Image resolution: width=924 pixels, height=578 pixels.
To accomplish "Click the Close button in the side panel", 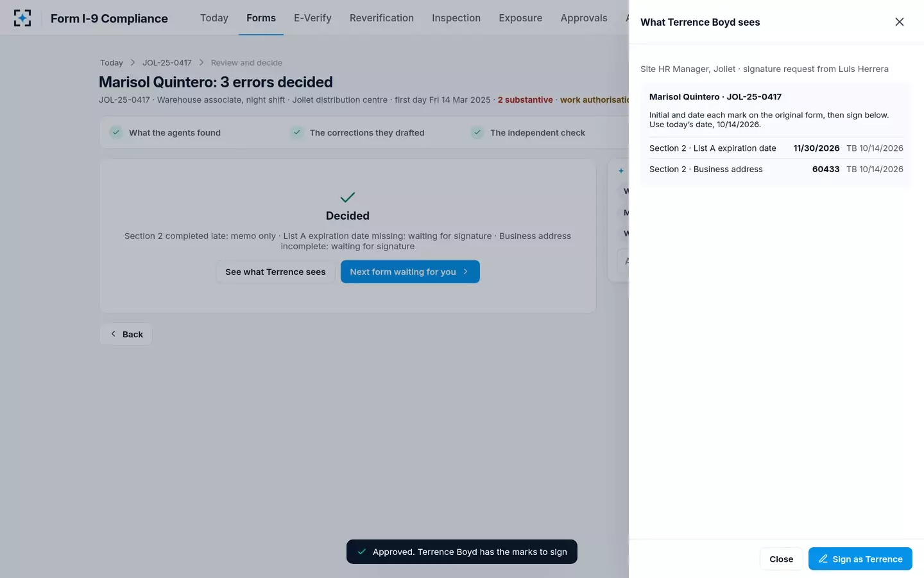I will click(x=781, y=559).
